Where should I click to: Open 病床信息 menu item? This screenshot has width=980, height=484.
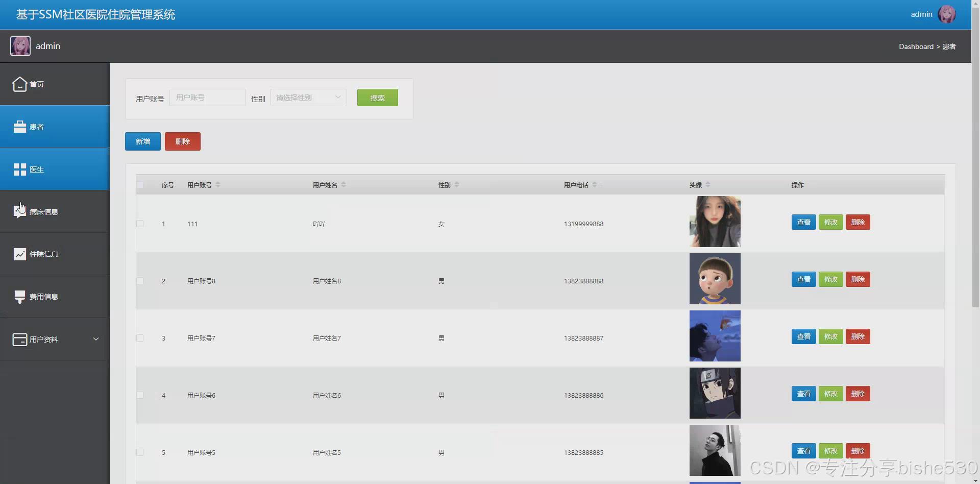[x=55, y=211]
